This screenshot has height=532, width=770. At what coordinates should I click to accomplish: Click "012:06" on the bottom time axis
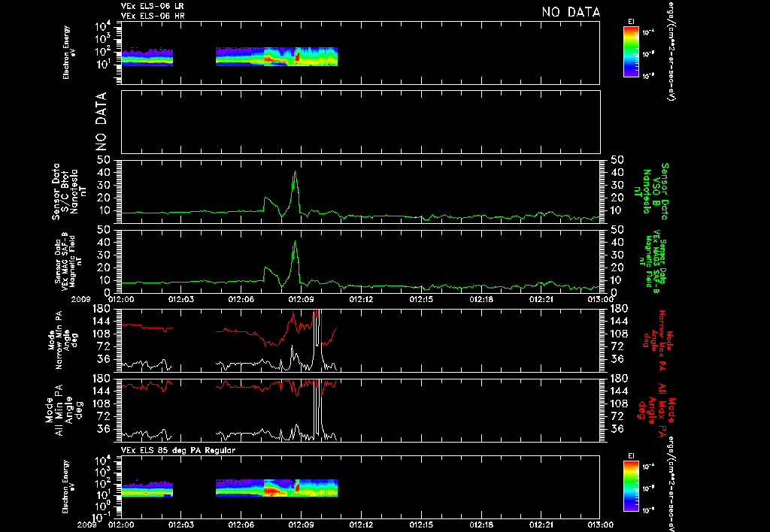pyautogui.click(x=241, y=524)
